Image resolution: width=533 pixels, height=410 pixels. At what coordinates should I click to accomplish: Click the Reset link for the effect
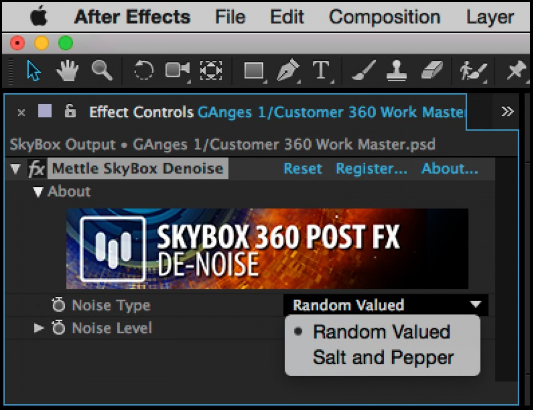[x=303, y=169]
